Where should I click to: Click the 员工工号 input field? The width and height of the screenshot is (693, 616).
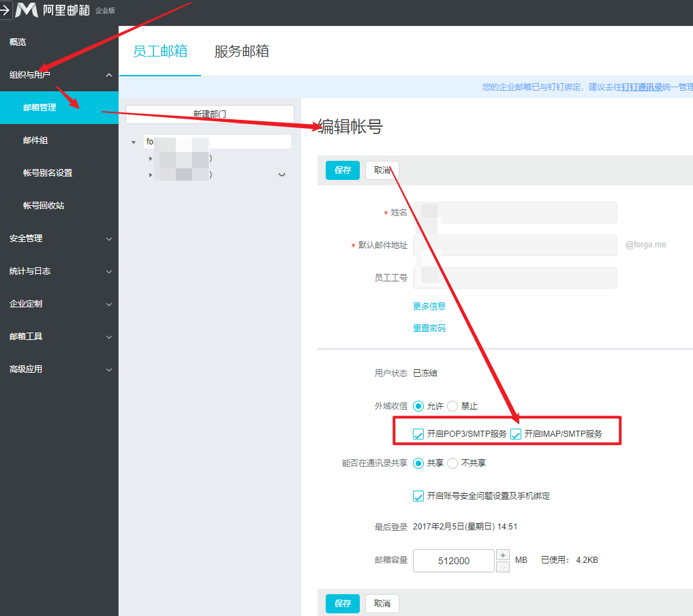(515, 278)
